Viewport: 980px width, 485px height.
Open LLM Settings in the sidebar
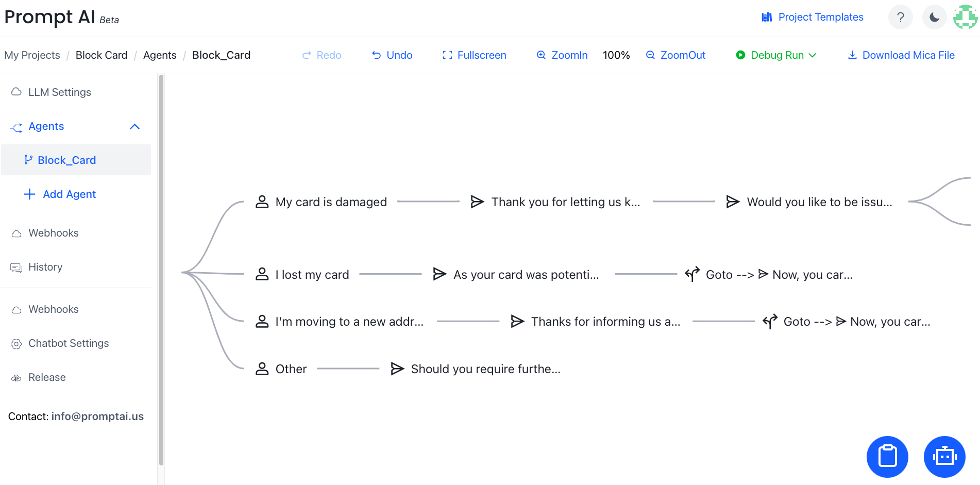59,92
